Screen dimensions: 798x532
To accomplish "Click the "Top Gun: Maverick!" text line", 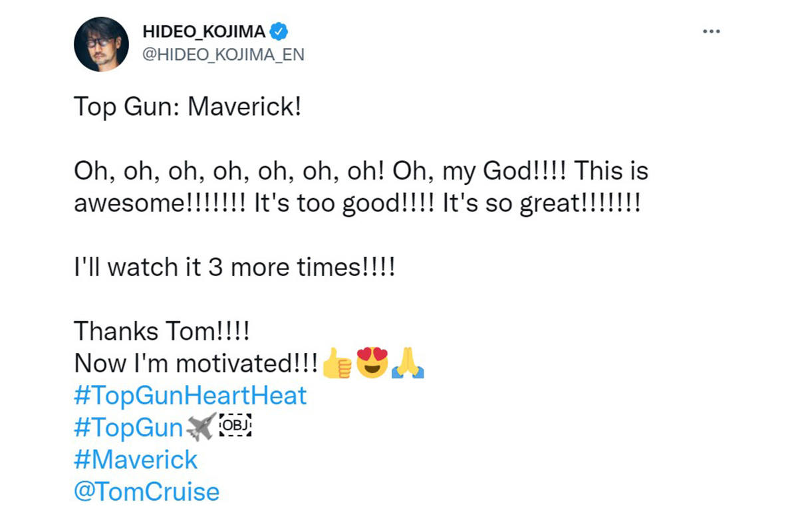I will (188, 106).
